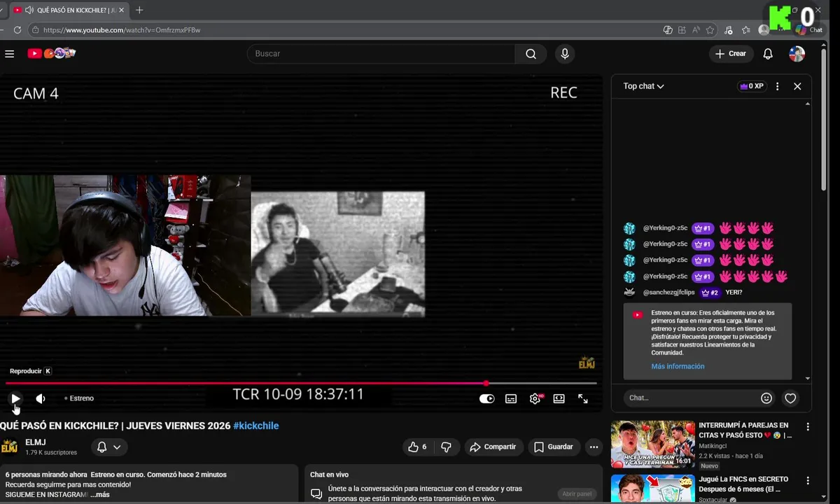Open more actions ellipsis below the video
The image size is (840, 504).
point(594,447)
